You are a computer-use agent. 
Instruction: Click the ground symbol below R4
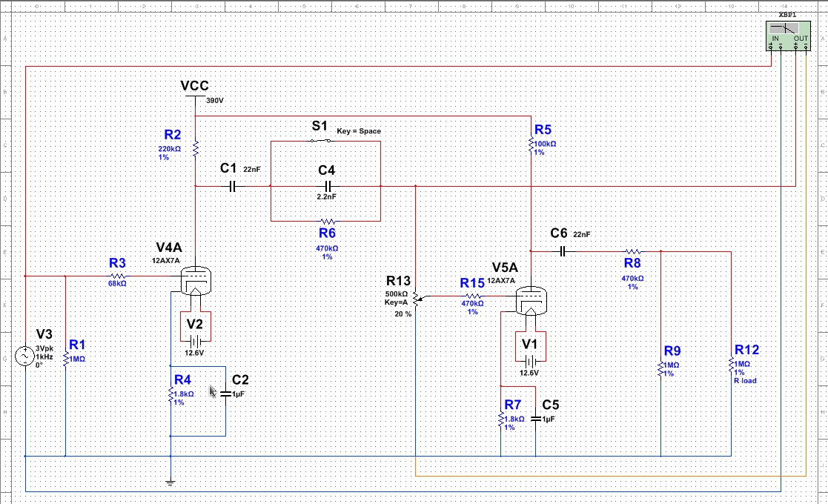pyautogui.click(x=170, y=483)
